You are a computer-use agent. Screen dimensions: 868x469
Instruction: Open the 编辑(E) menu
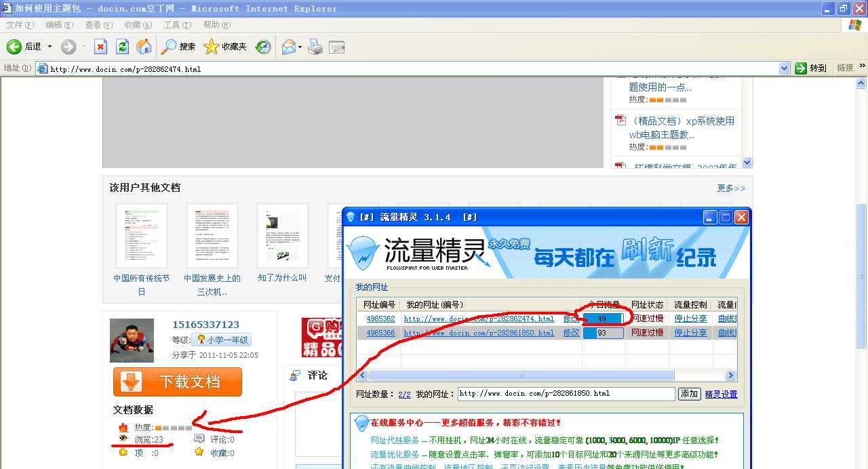pos(60,25)
